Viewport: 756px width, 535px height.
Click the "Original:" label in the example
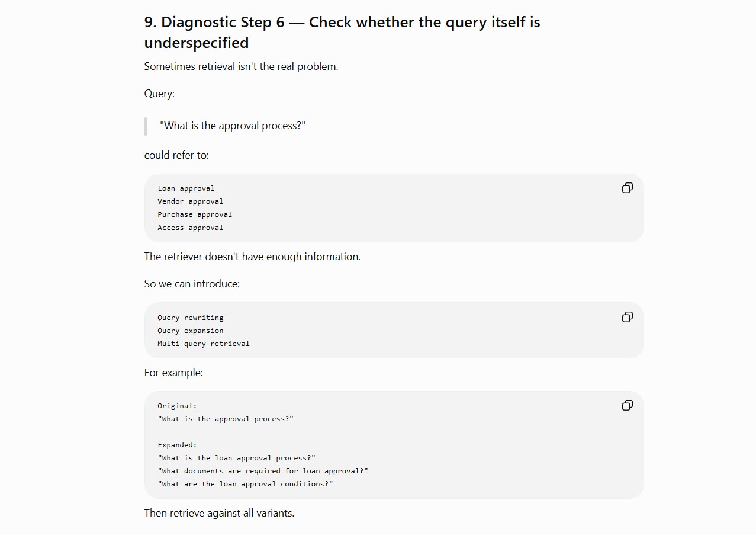[177, 406]
